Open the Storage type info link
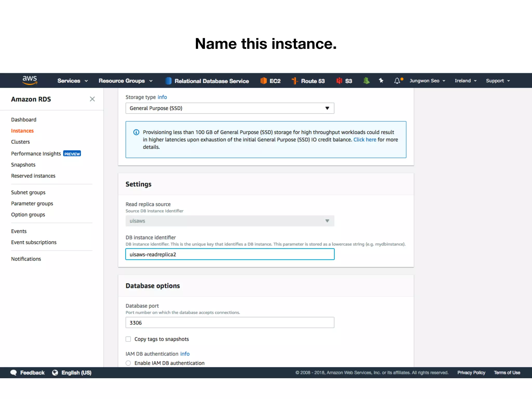Image resolution: width=532 pixels, height=399 pixels. [x=162, y=97]
